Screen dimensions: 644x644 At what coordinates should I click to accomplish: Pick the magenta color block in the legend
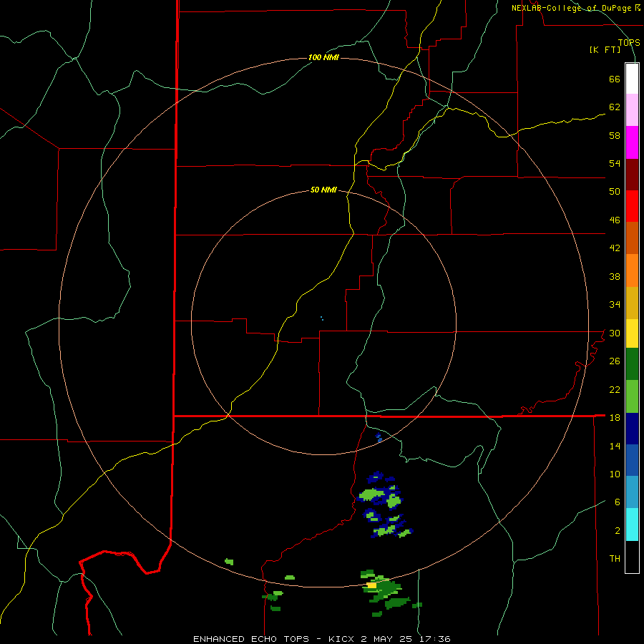pos(632,142)
